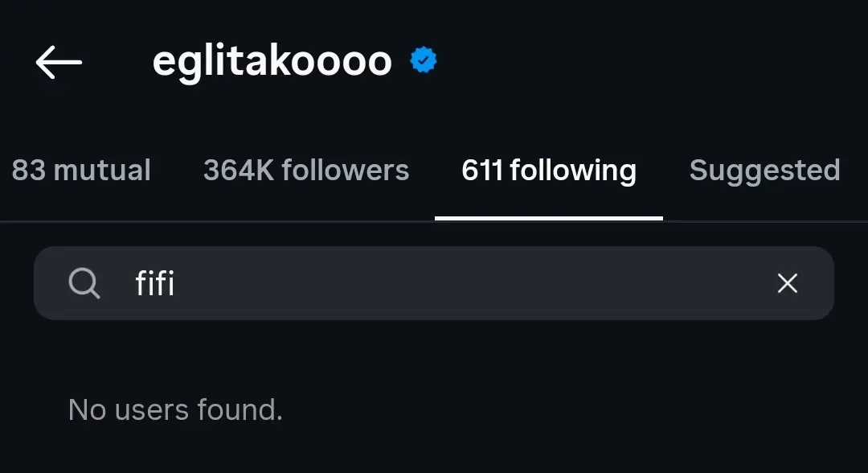
Task: Place cursor after the text fifi
Action: 177,283
